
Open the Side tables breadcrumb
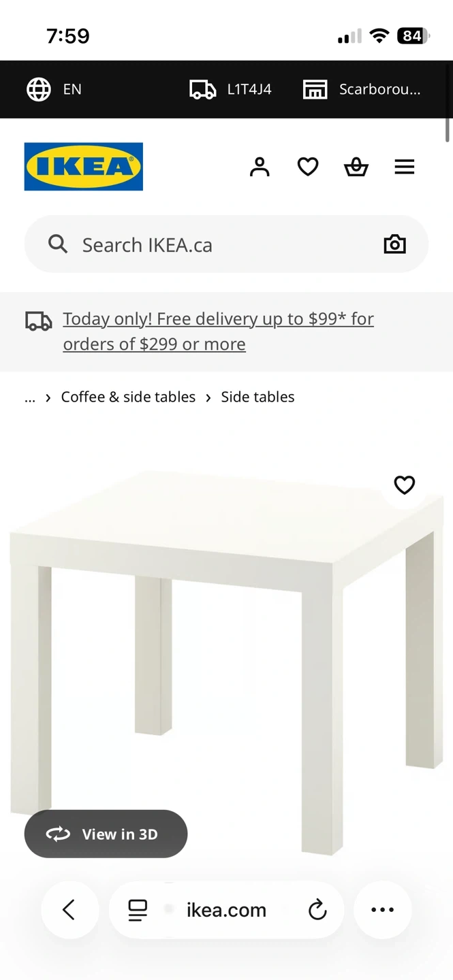[x=257, y=397]
